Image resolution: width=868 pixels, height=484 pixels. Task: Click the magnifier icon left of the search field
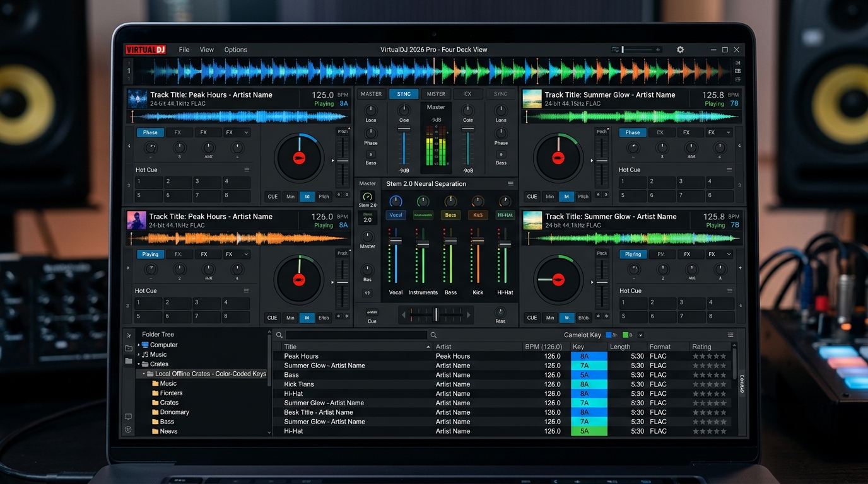tap(279, 335)
